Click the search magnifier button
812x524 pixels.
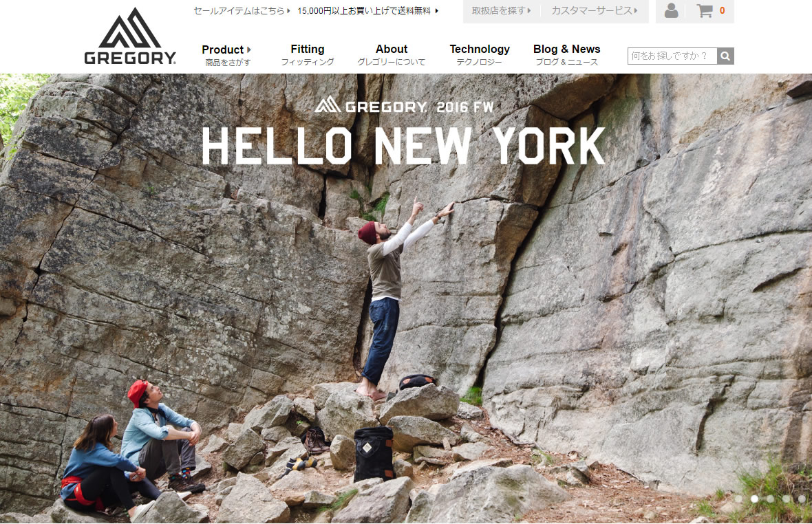pyautogui.click(x=725, y=56)
